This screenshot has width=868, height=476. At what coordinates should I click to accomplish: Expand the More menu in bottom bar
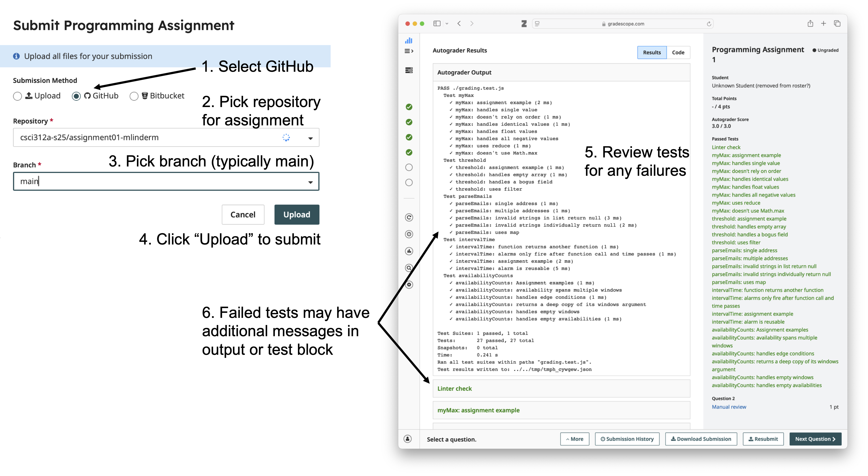[x=574, y=439]
